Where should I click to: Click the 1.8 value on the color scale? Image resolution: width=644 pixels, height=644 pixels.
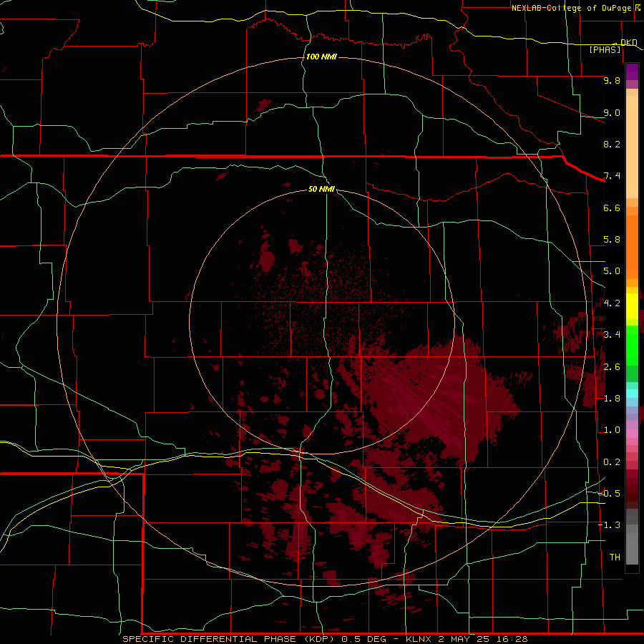coord(612,399)
